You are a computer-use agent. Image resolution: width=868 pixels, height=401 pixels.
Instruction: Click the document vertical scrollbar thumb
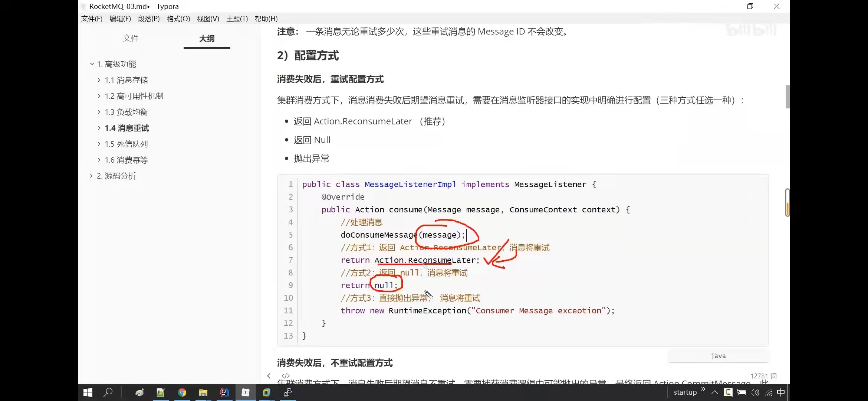tap(787, 97)
